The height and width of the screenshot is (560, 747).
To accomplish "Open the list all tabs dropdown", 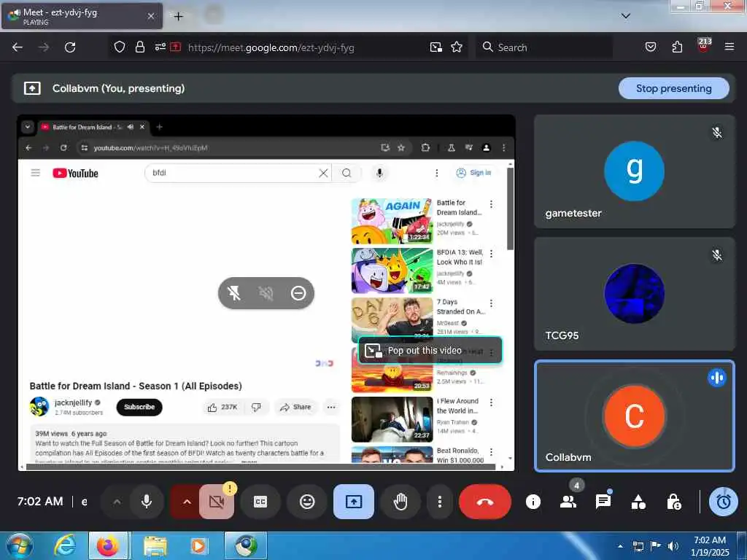I will [626, 16].
